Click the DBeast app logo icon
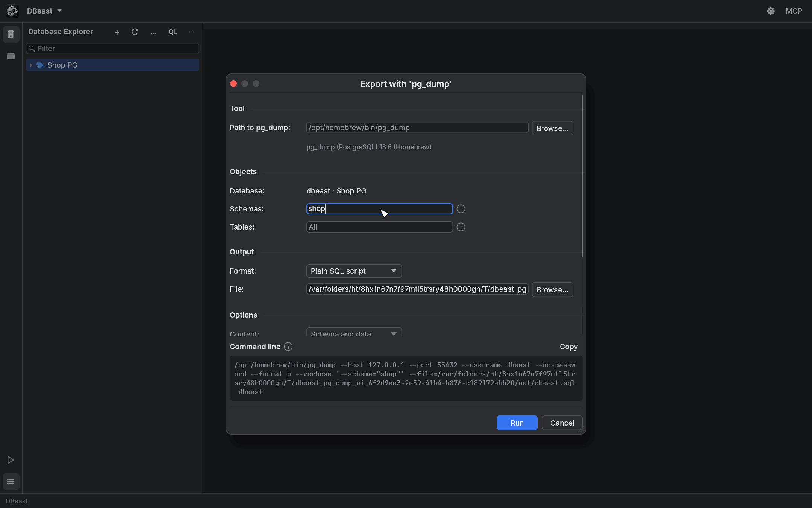Image resolution: width=812 pixels, height=508 pixels. coord(12,11)
